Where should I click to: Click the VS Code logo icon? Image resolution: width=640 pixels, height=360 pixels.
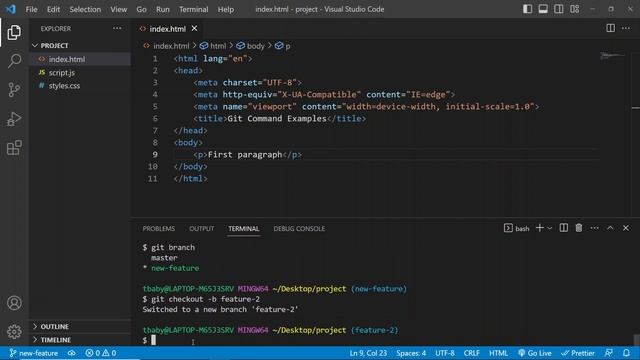click(x=11, y=9)
